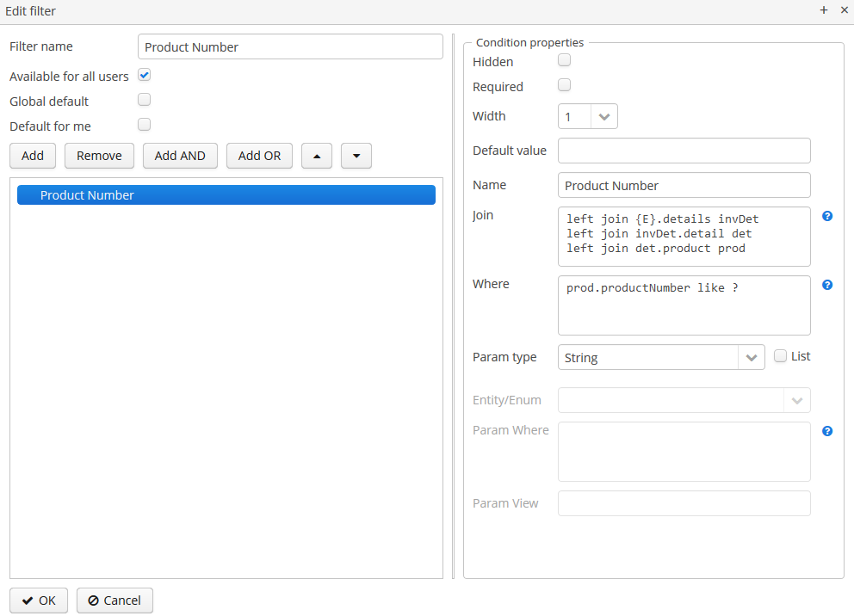Maximize the dialog with the plus icon

click(x=824, y=10)
